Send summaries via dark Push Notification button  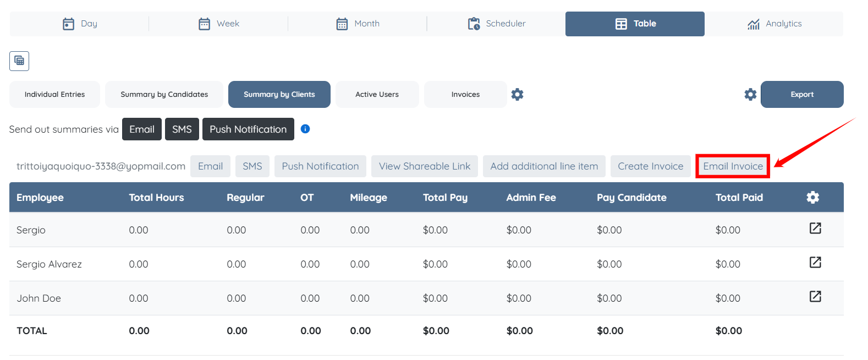248,129
